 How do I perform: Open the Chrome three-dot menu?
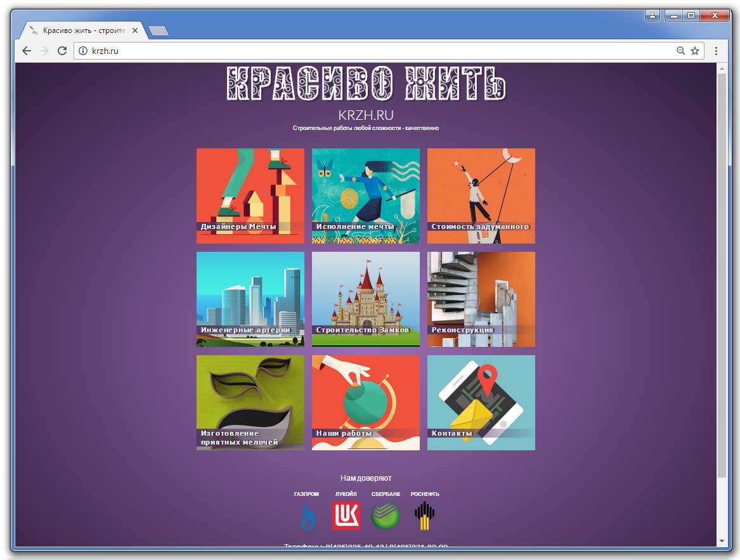pyautogui.click(x=716, y=51)
